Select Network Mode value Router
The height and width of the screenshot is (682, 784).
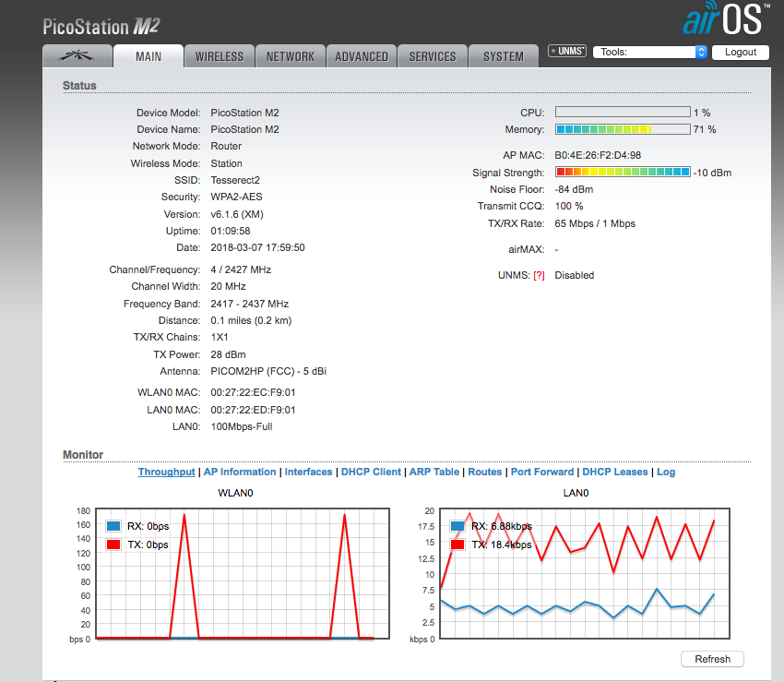(226, 146)
